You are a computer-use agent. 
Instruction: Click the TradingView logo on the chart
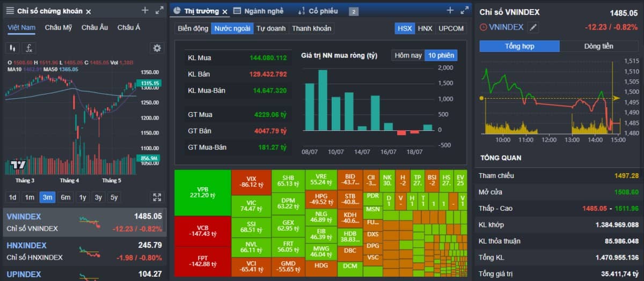click(18, 165)
